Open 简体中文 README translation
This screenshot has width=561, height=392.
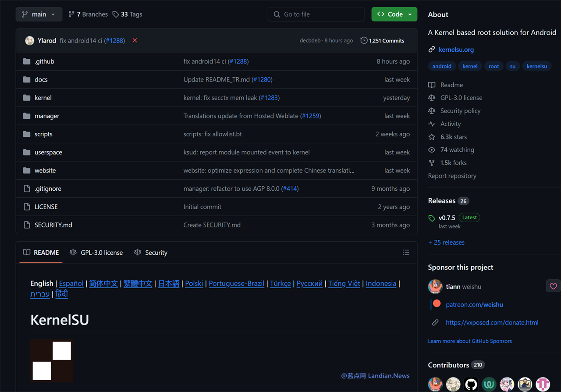(103, 283)
